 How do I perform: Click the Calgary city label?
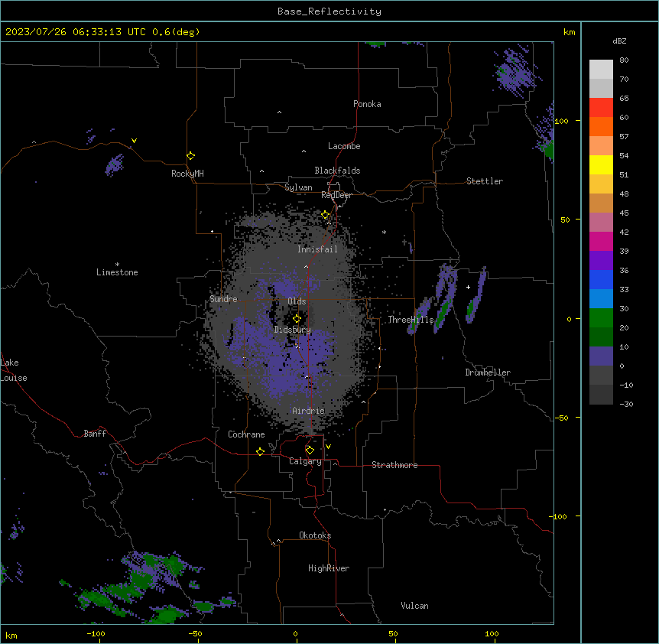[x=306, y=461]
